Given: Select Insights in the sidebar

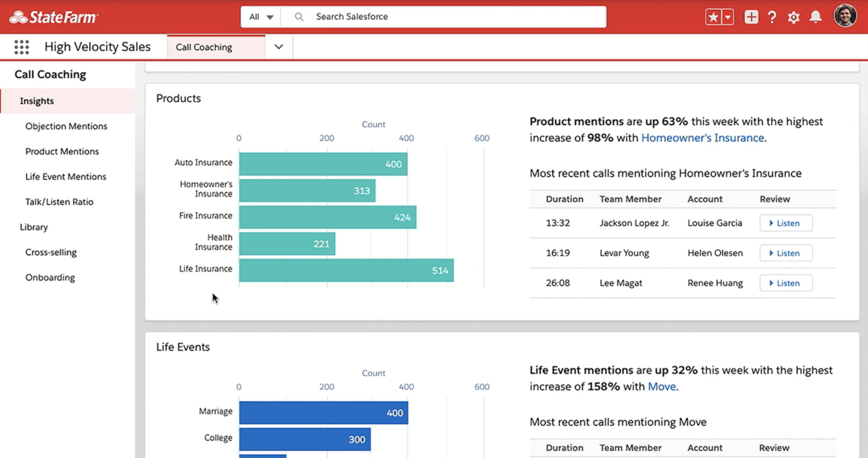Looking at the screenshot, I should (36, 100).
